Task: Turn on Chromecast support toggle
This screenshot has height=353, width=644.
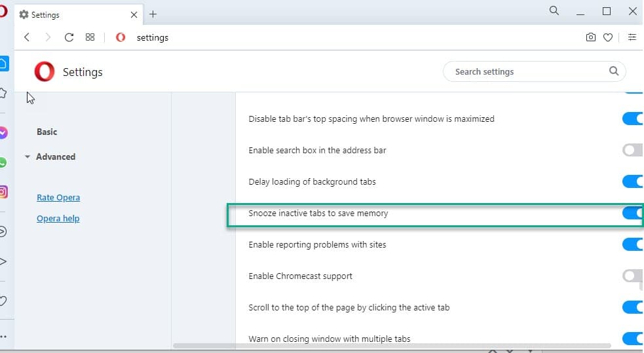Action: 632,276
